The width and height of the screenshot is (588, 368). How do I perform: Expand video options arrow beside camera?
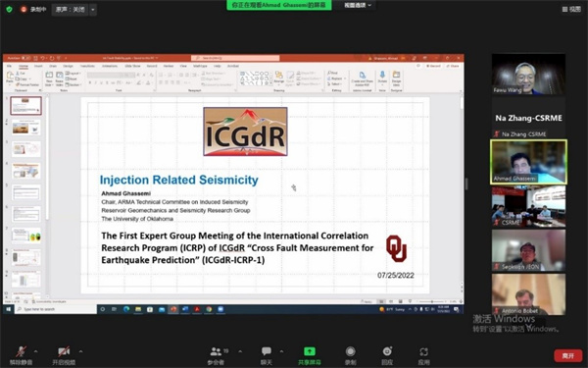[80, 351]
